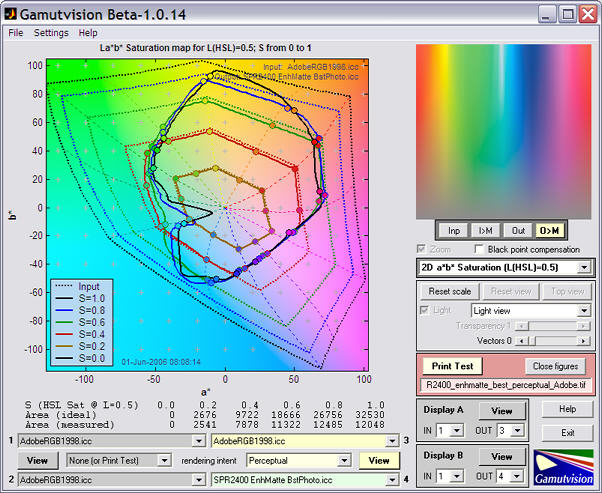The image size is (602, 493).
Task: Click the Close figures button
Action: pos(555,366)
